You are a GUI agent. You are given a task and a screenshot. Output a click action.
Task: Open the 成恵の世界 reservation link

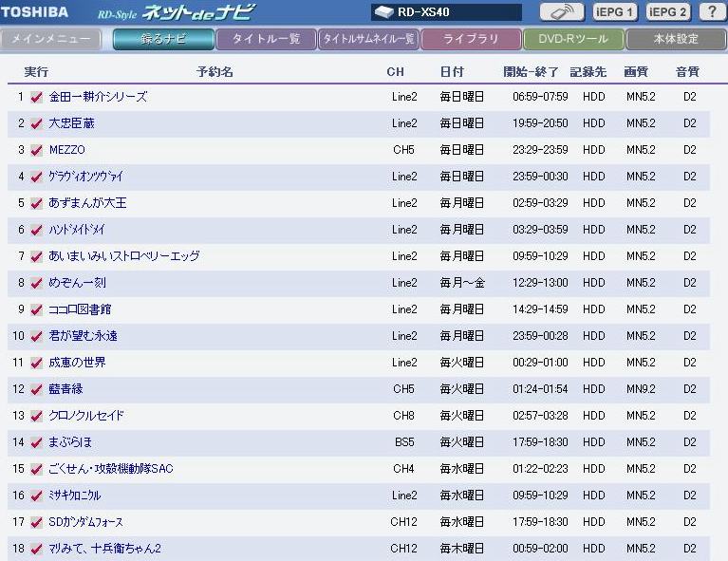(77, 363)
